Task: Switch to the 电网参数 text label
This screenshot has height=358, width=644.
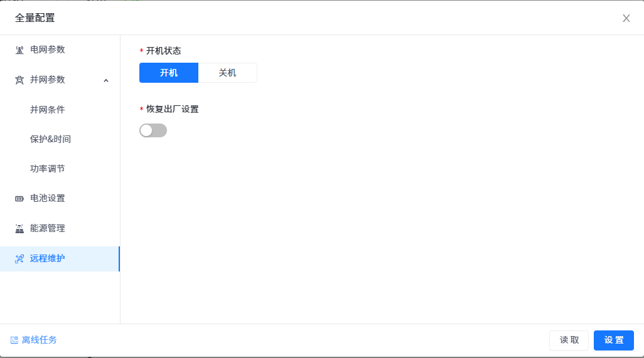Action: pos(48,50)
